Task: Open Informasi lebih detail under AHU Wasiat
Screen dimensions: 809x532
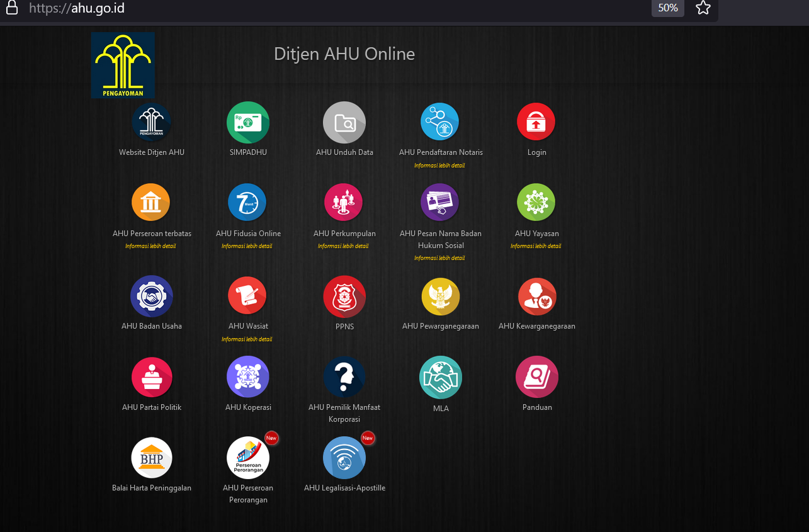Action: [247, 339]
